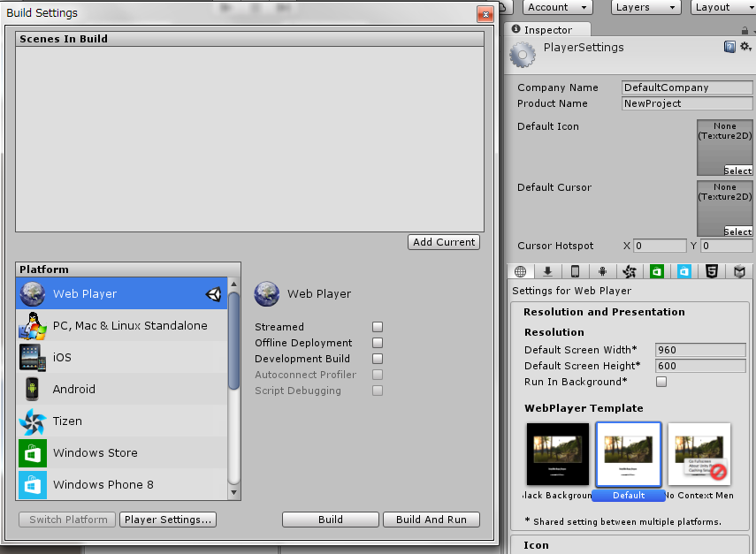Toggle Autoconnect Profiler checkbox
Screen dimensions: 756x554
378,375
